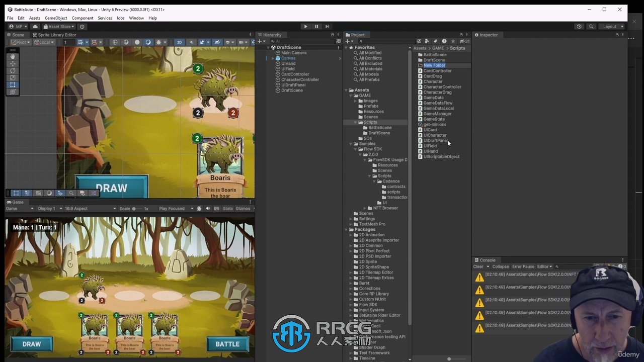Image resolution: width=644 pixels, height=362 pixels.
Task: Select the Move tool in Scene toolbar
Action: (13, 63)
